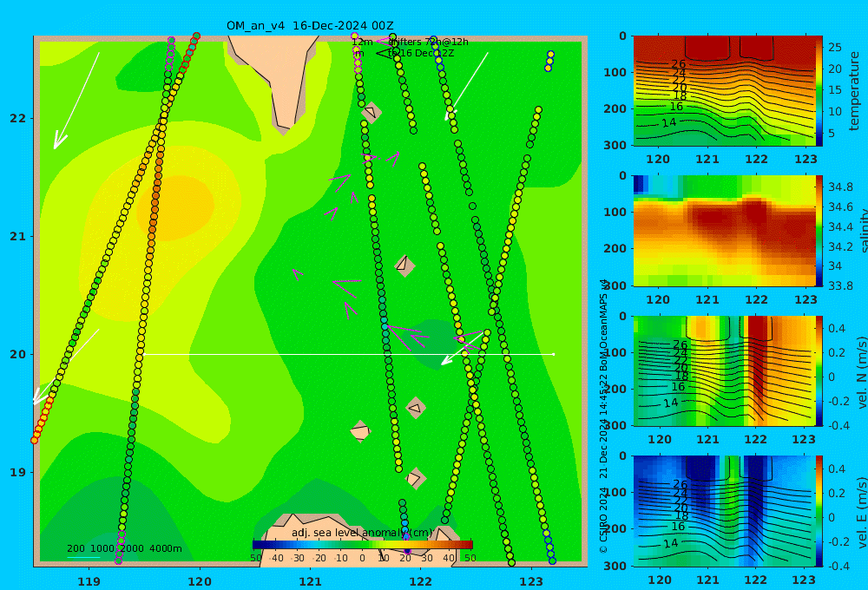The height and width of the screenshot is (590, 868).
Task: Click latitude tick 20 on main map
Action: (x=17, y=354)
